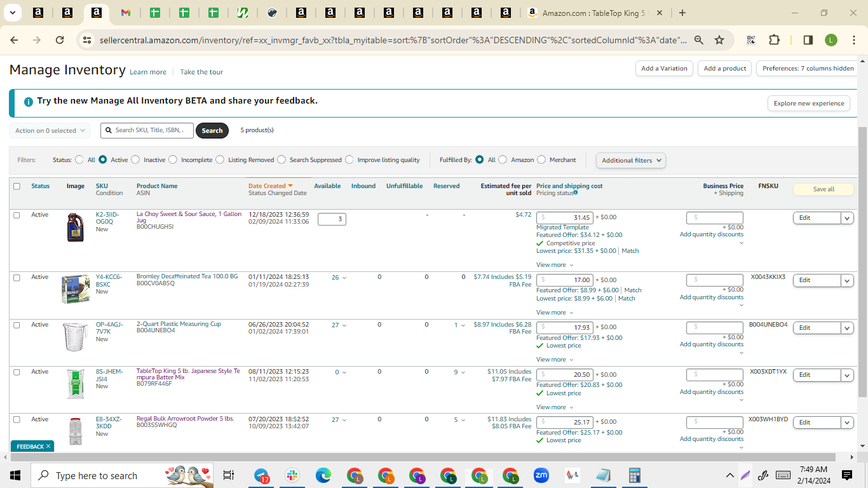This screenshot has width=868, height=488.
Task: Focus the Search SKU, Title, ISBN field
Action: click(147, 130)
